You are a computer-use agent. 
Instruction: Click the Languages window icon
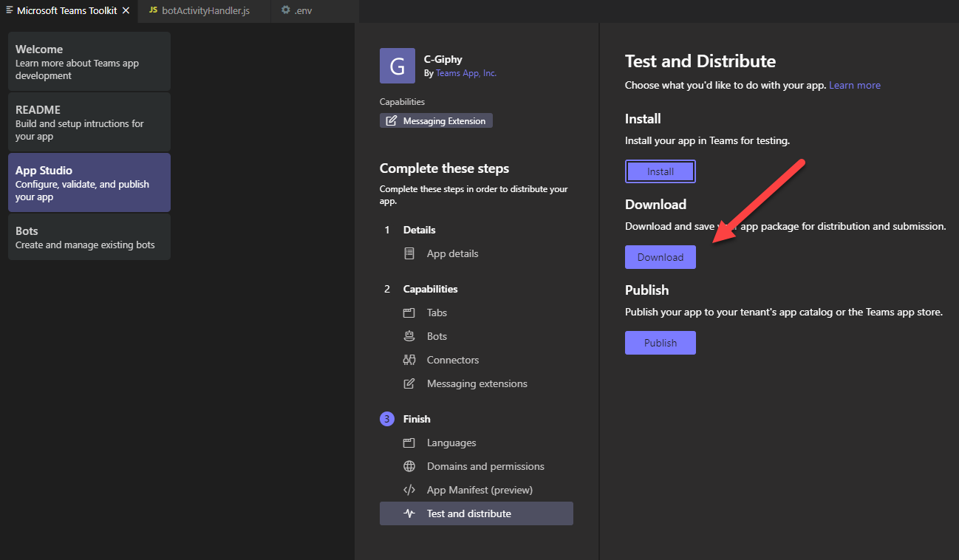point(409,443)
